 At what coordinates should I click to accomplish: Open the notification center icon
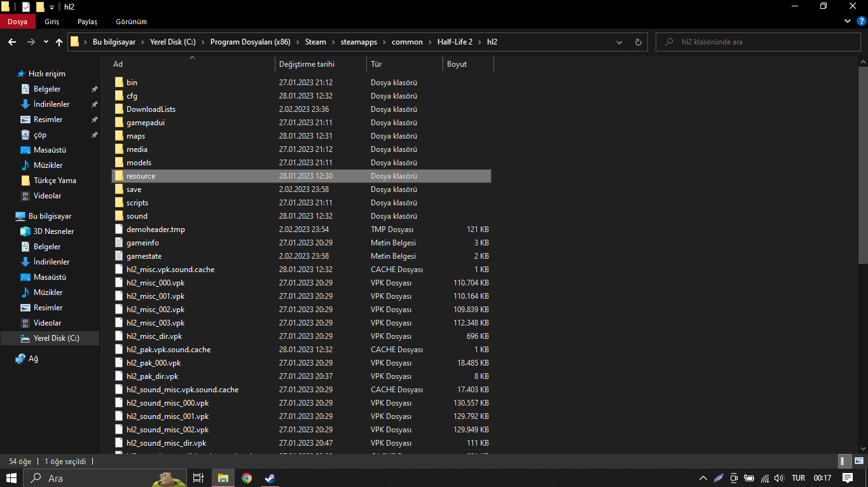(847, 478)
